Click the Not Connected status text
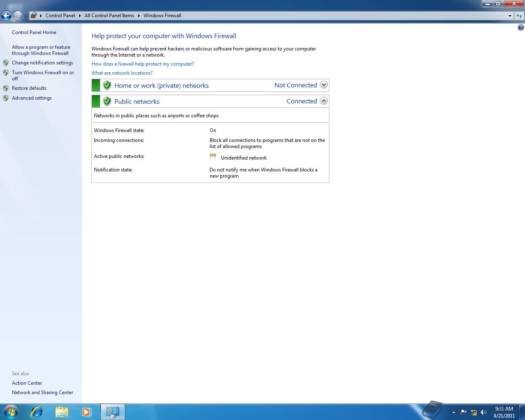 pos(296,85)
